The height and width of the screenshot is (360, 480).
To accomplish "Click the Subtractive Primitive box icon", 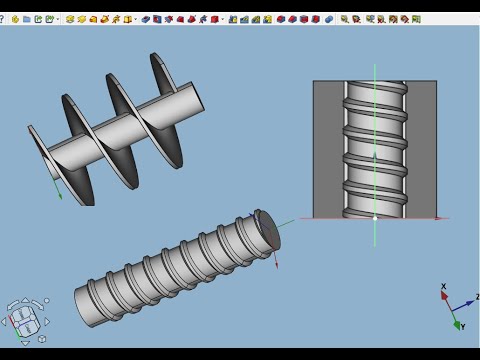I will [214, 19].
